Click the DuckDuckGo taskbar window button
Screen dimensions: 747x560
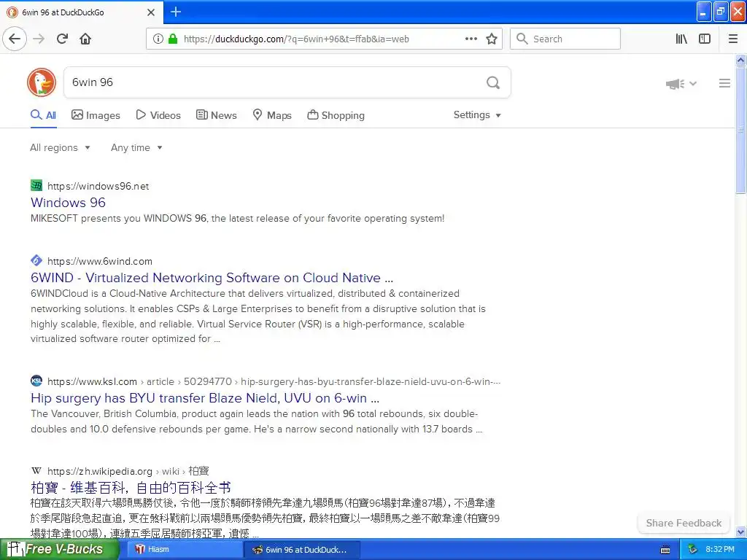point(301,549)
